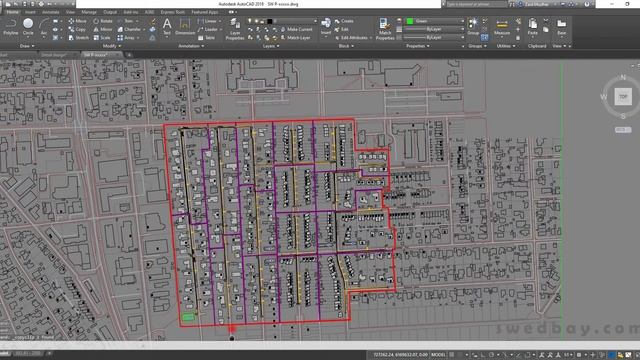
Task: Expand the Block panel
Action: [x=346, y=46]
